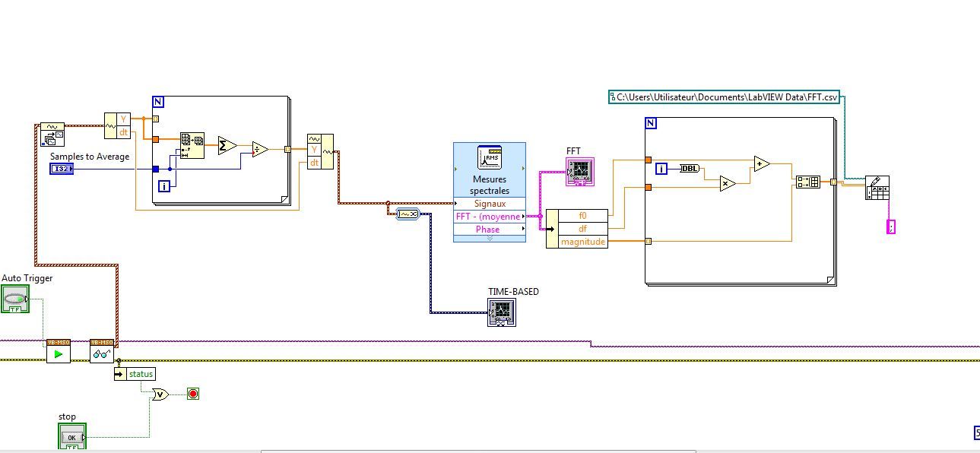Click the Or logic gate

160,394
